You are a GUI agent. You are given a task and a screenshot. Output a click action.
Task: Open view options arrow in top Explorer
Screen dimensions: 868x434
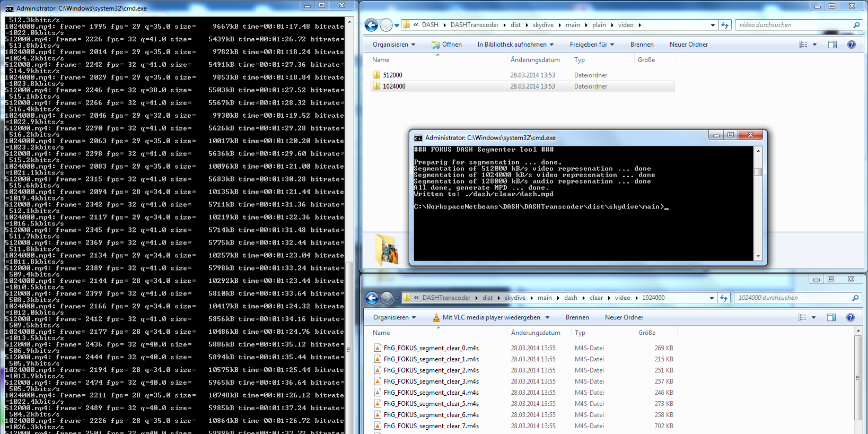(814, 45)
